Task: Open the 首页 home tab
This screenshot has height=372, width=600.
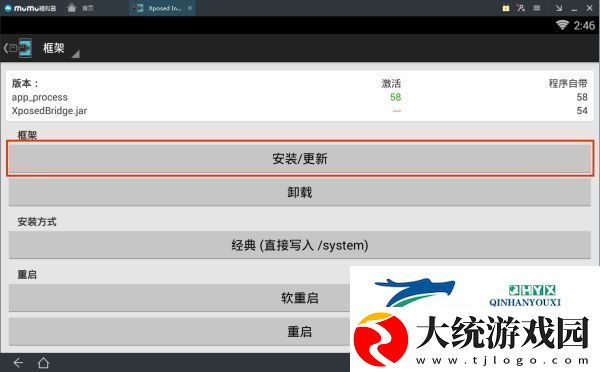Action: click(80, 8)
